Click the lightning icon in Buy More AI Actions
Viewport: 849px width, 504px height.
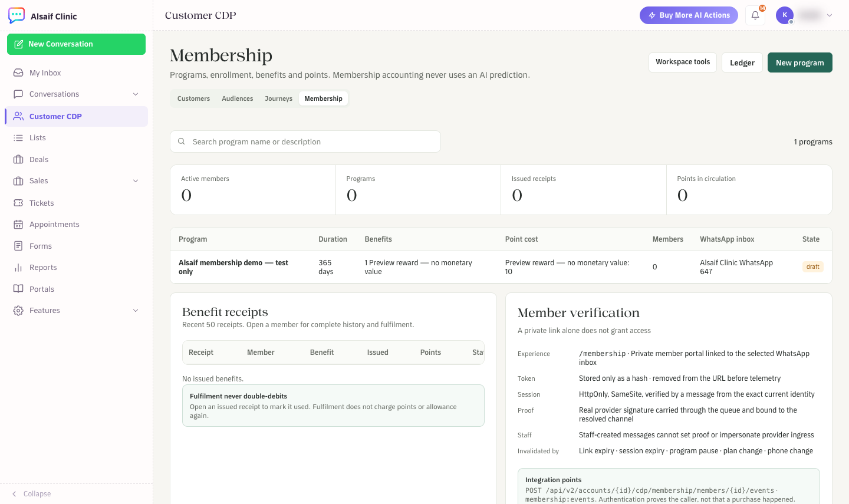click(x=652, y=15)
